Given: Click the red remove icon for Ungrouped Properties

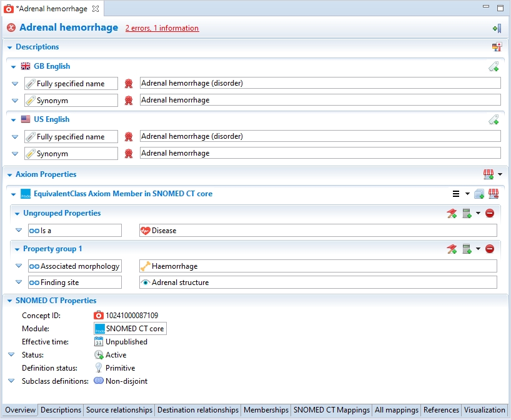Looking at the screenshot, I should pyautogui.click(x=490, y=213).
